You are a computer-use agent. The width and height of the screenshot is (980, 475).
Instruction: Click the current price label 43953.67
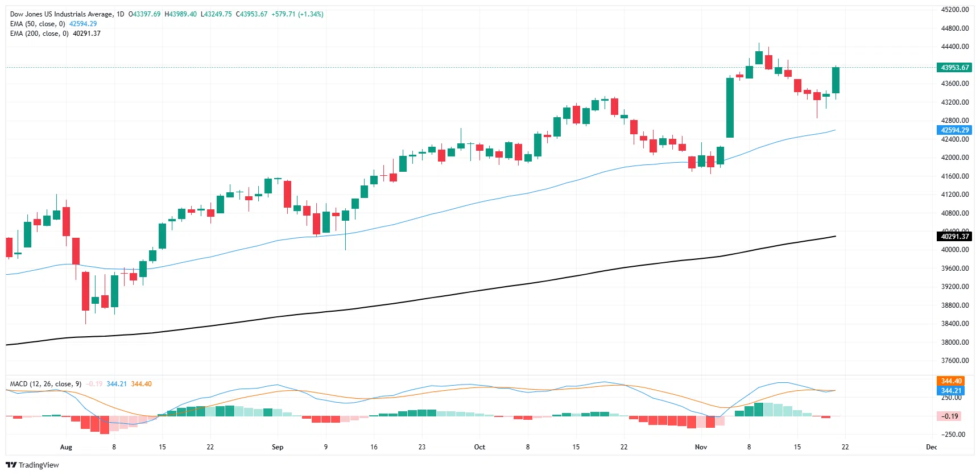click(954, 68)
